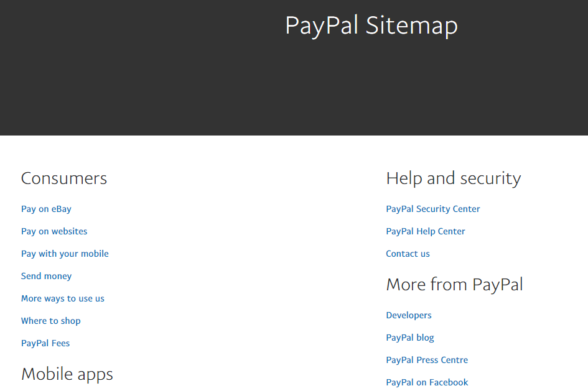Screen dimensions: 588x391
Task: Open the PayPal Security Center
Action: coord(432,209)
